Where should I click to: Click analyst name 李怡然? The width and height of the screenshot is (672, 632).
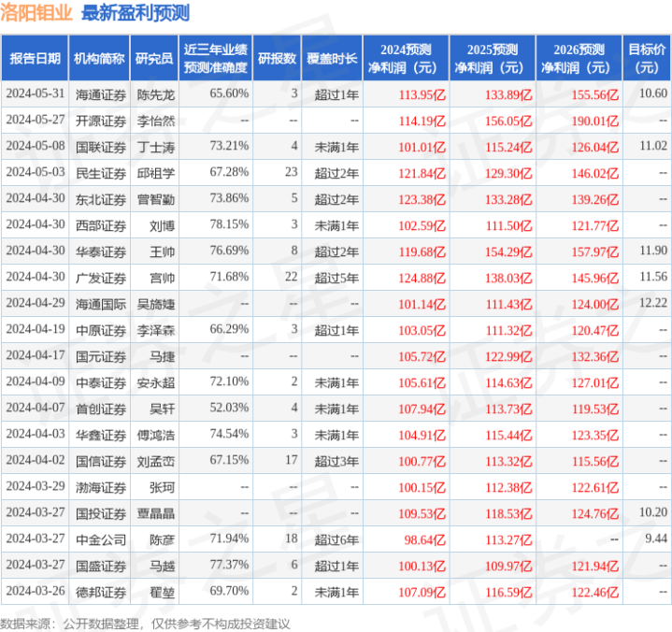tap(156, 121)
